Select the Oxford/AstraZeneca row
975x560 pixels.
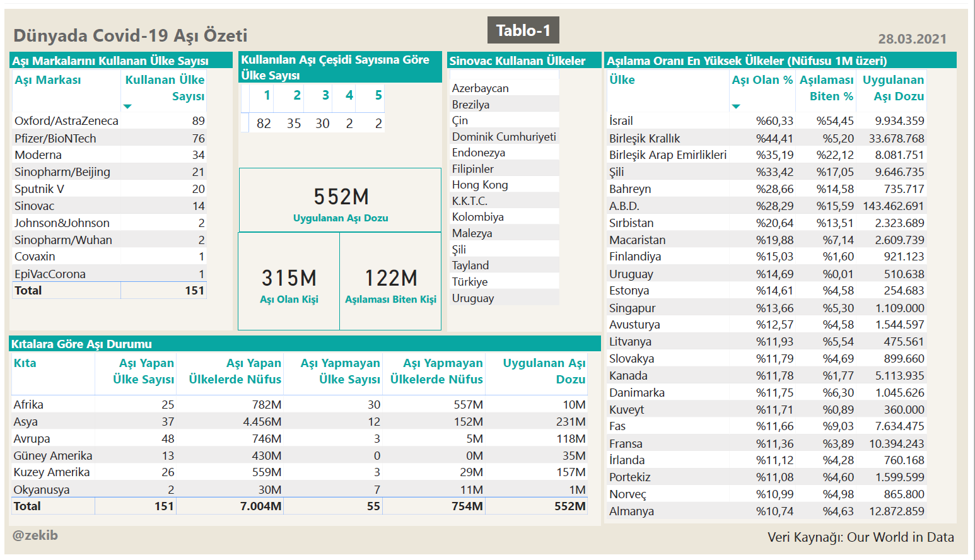[x=109, y=121]
